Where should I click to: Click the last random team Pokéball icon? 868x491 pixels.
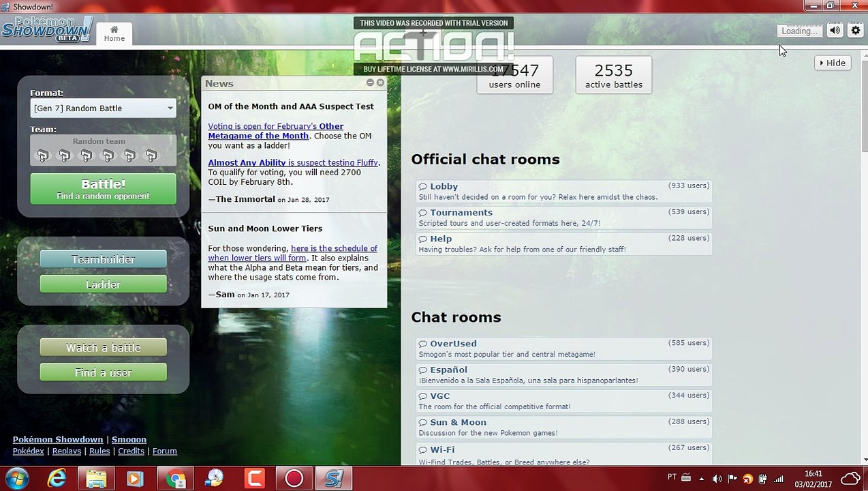tap(151, 155)
